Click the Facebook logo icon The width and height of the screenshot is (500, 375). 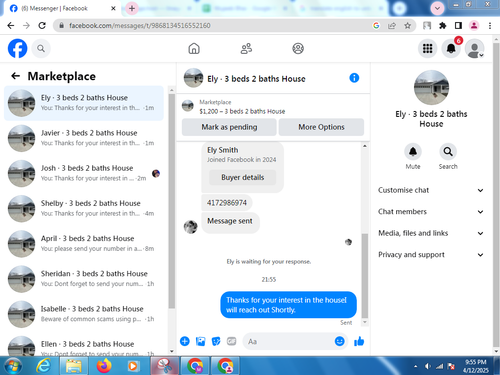[x=17, y=48]
